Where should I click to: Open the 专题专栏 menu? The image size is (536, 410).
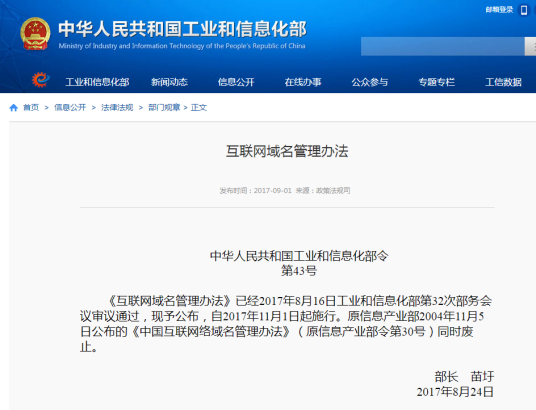(x=437, y=82)
